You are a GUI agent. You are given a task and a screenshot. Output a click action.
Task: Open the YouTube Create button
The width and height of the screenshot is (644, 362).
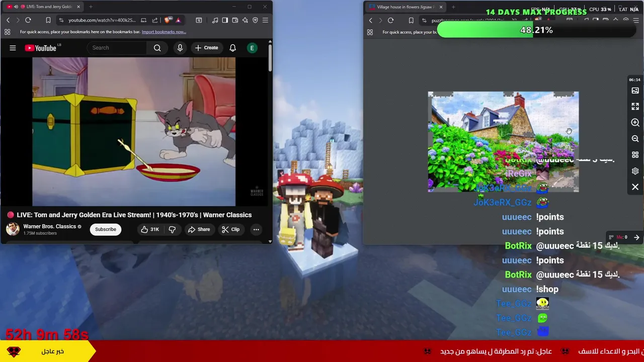click(206, 48)
